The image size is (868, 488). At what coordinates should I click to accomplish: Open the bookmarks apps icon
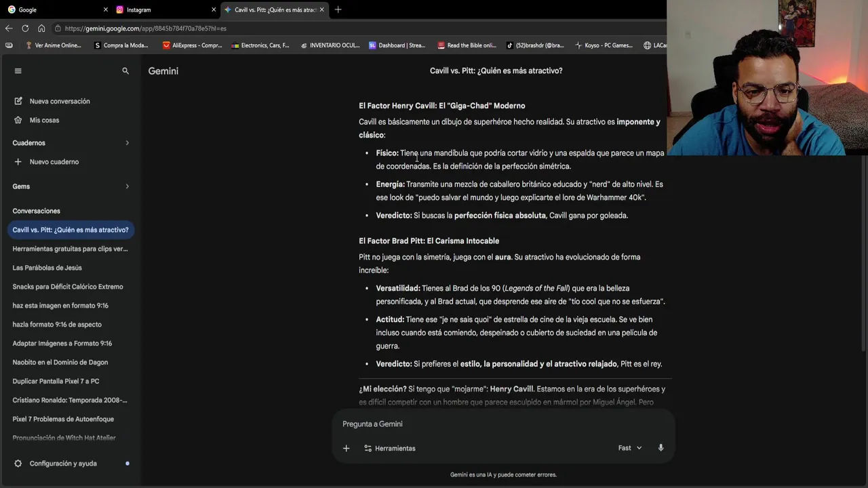tap(9, 45)
